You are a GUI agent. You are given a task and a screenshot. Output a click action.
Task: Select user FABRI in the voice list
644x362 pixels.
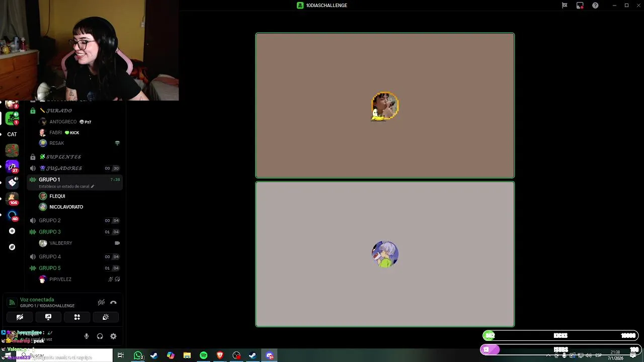pyautogui.click(x=56, y=133)
